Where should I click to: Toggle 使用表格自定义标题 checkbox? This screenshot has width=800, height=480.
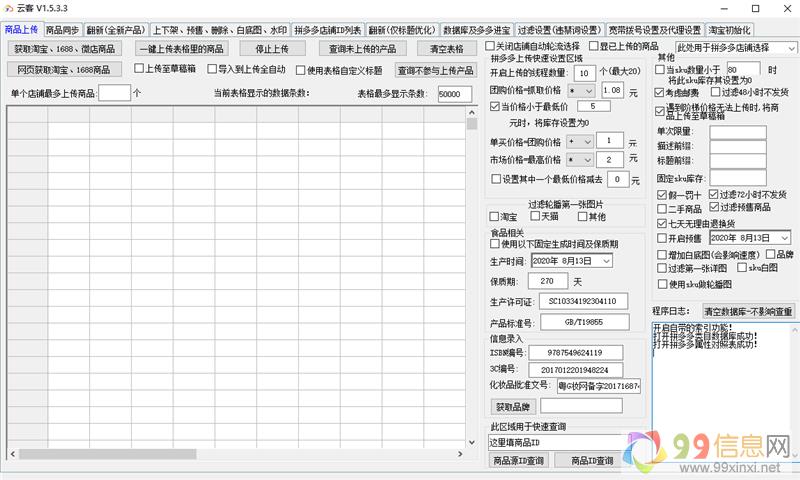[302, 70]
